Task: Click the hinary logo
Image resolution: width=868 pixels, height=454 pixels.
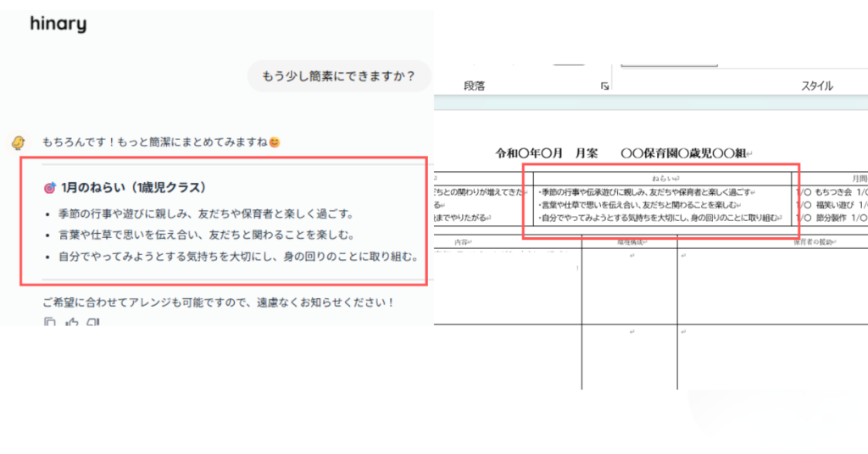Action: pyautogui.click(x=58, y=24)
